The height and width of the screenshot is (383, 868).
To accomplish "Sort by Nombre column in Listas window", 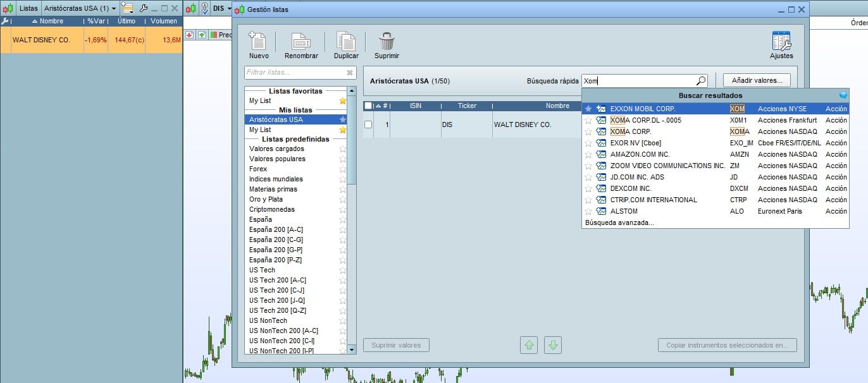I will (47, 21).
